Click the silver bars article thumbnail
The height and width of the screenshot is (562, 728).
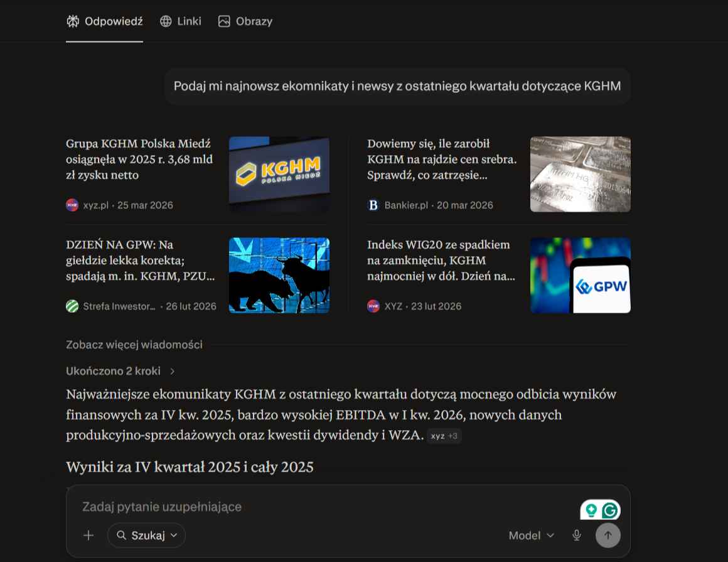(581, 174)
